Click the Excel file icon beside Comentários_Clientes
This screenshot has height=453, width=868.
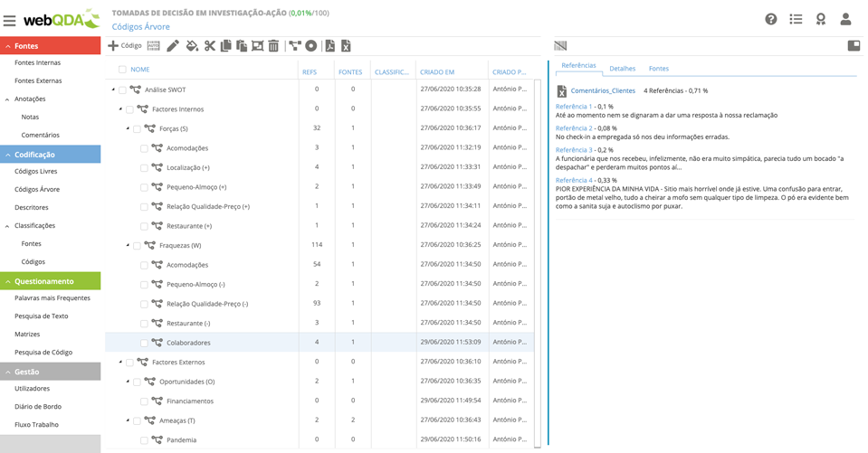[x=561, y=90]
